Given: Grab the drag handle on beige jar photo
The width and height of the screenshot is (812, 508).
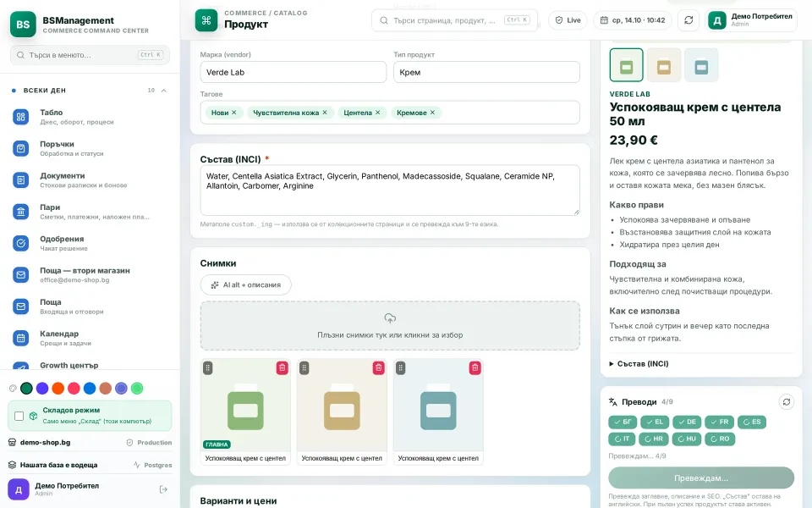Looking at the screenshot, I should pyautogui.click(x=304, y=368).
